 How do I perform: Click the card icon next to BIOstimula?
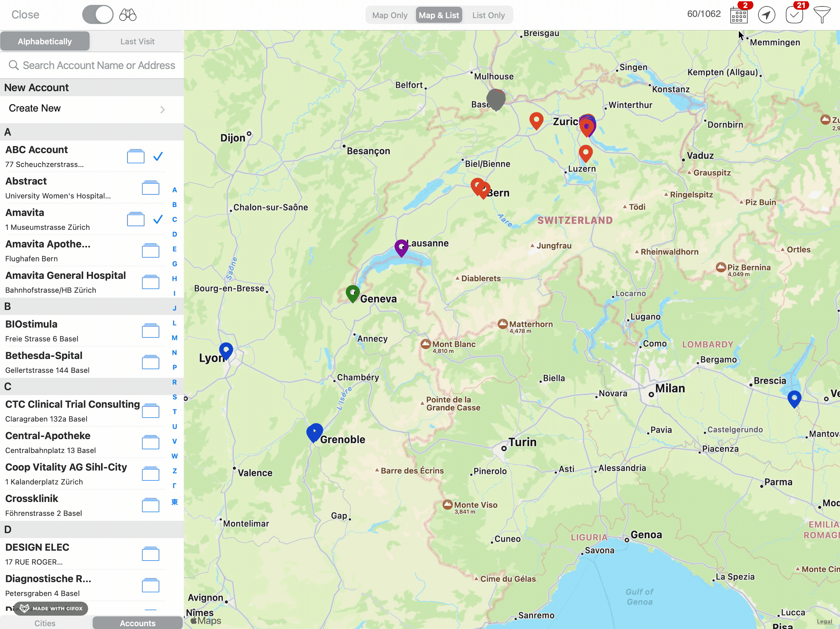point(150,331)
